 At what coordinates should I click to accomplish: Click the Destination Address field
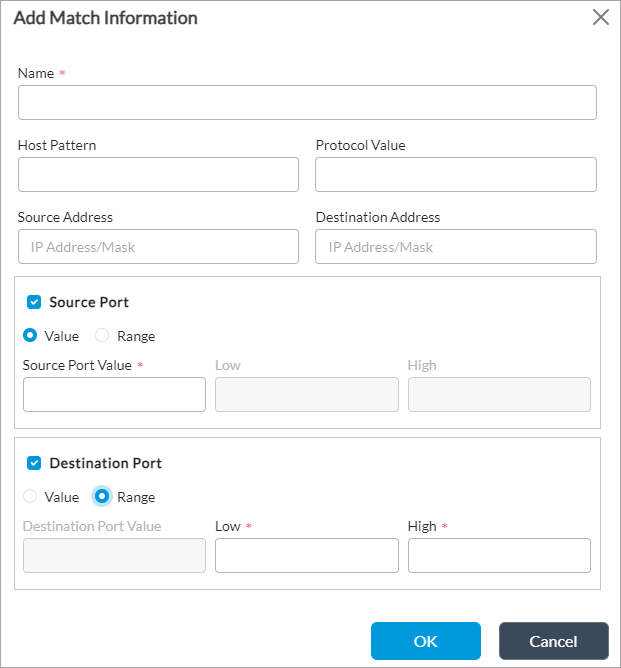tap(455, 247)
